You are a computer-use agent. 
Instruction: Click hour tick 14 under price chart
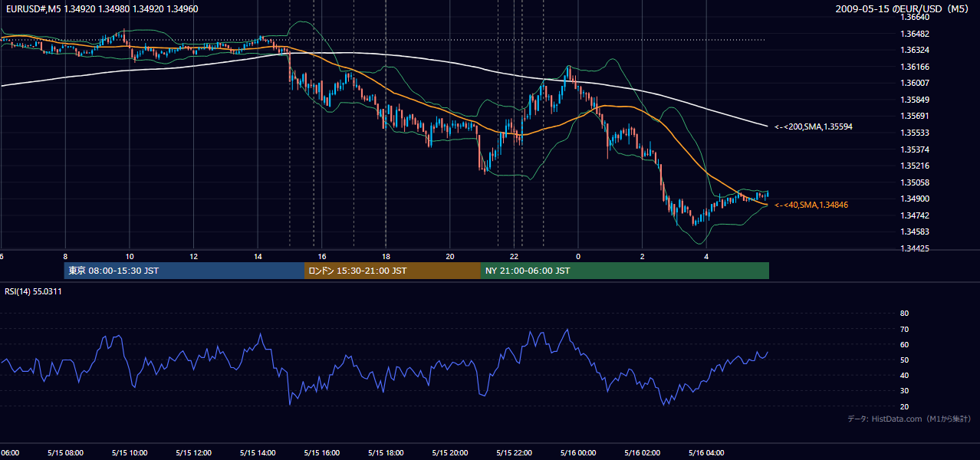pos(258,256)
